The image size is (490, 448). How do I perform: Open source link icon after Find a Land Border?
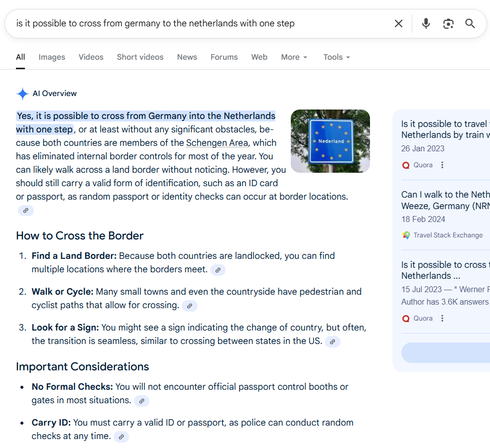(218, 270)
